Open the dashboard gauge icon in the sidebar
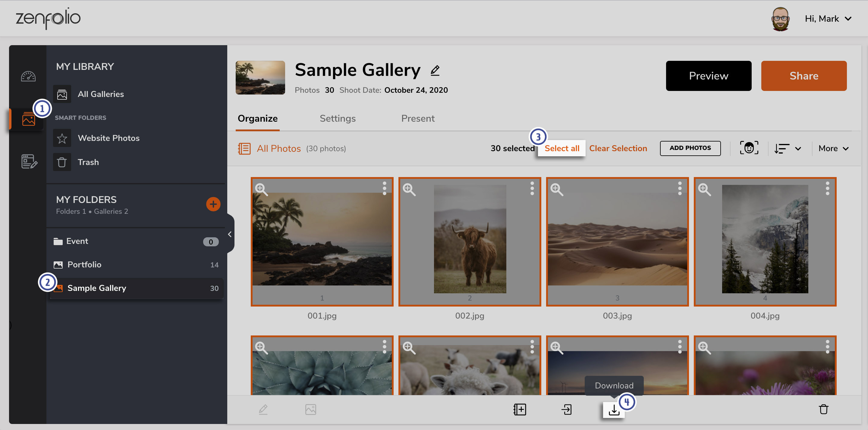This screenshot has width=868, height=430. pyautogui.click(x=28, y=76)
